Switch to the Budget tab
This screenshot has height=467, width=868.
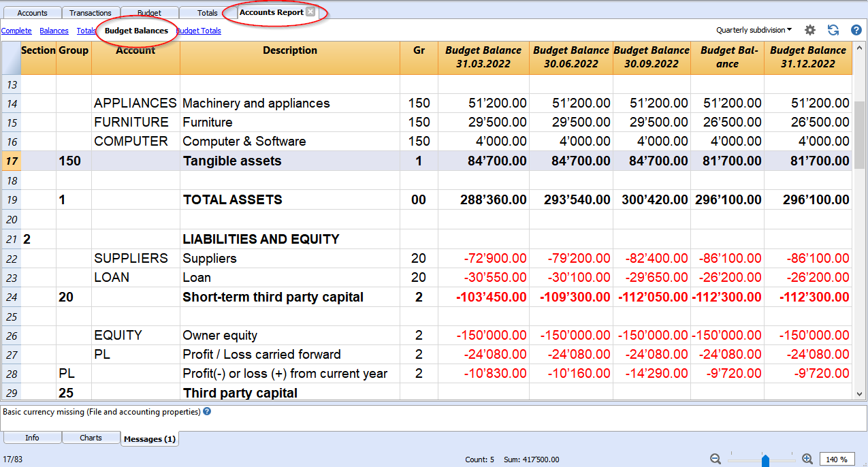(149, 13)
